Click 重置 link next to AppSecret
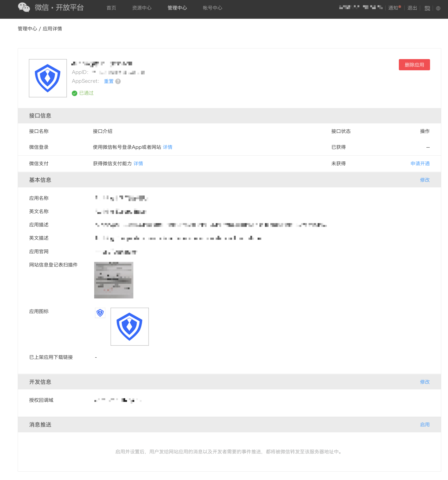Image resolution: width=448 pixels, height=480 pixels. coord(109,81)
